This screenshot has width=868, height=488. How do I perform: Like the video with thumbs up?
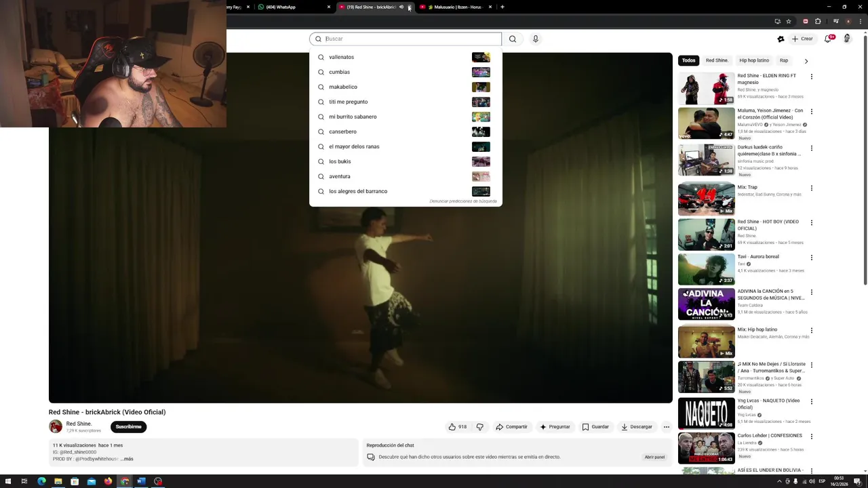458,427
